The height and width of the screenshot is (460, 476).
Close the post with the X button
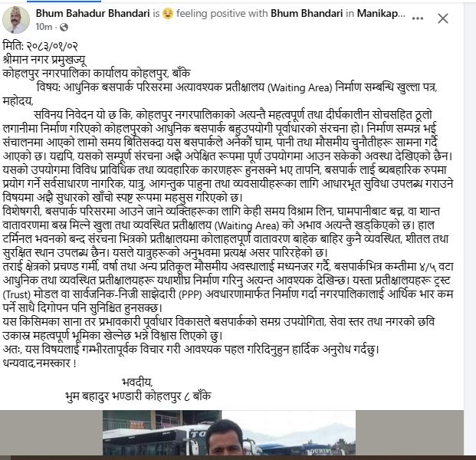tap(443, 18)
